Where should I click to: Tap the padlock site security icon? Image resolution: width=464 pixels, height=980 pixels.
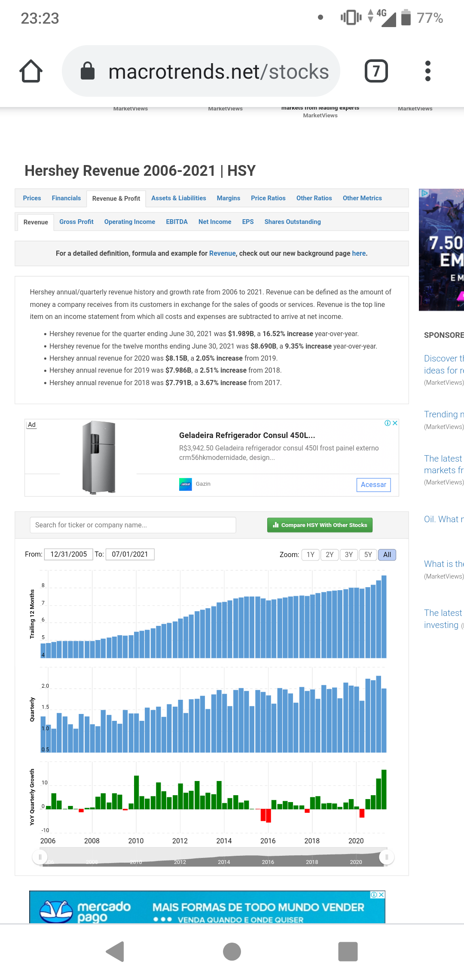(88, 71)
